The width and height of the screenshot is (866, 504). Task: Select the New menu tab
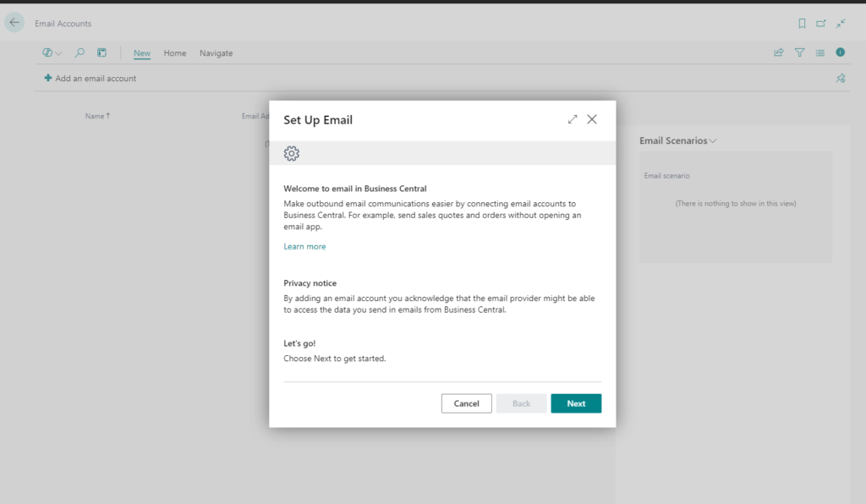tap(142, 53)
